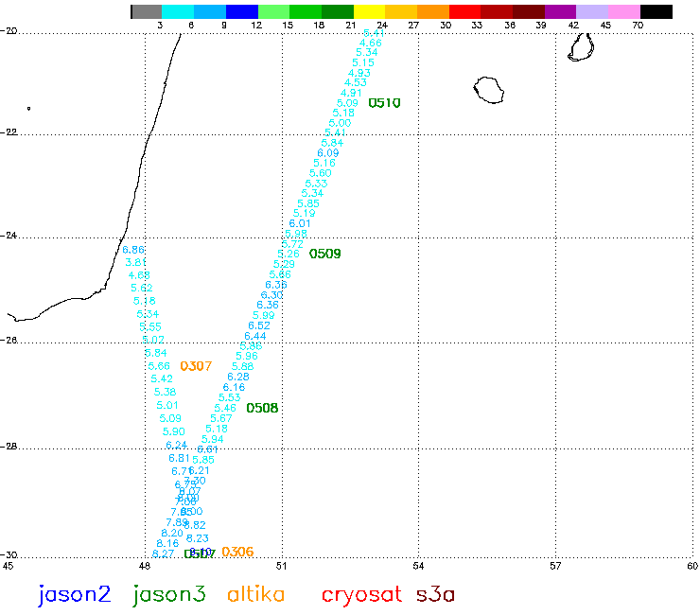Screen dimensions: 700x615
Task: Click the cyan swatch between 3 and 6
Action: pos(178,11)
